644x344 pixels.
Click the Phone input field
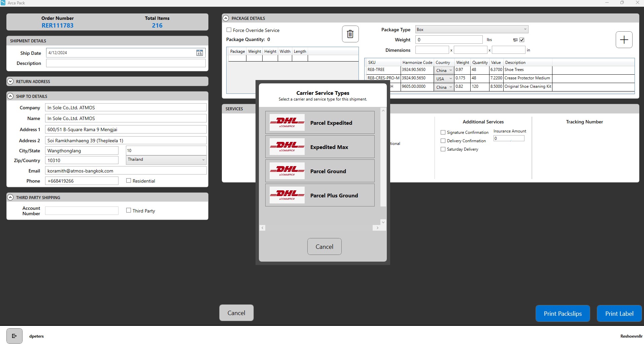tap(82, 181)
